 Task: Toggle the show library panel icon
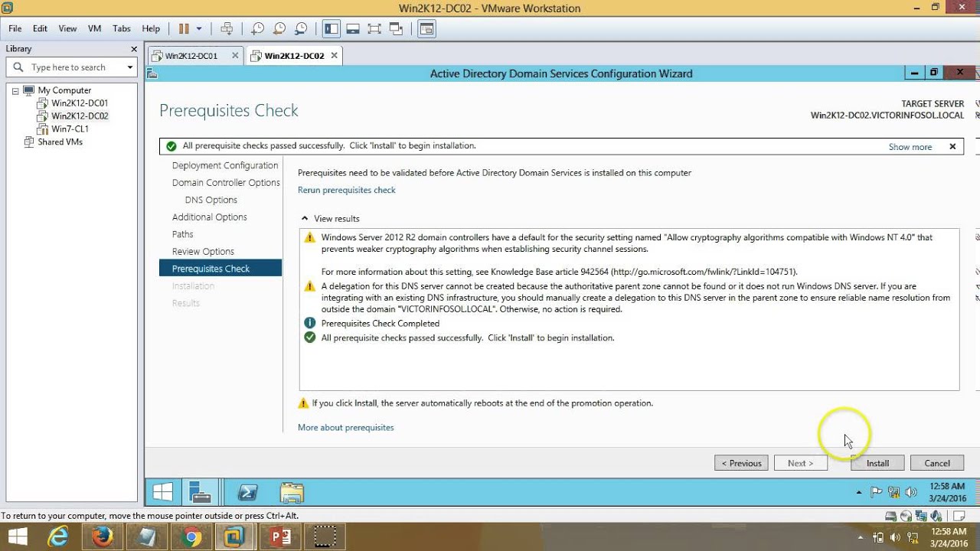(x=331, y=28)
